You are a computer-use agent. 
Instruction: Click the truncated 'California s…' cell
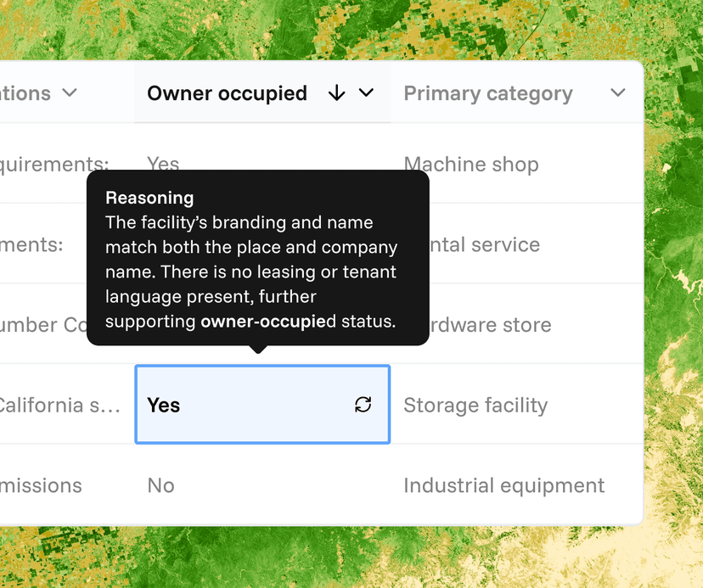click(x=59, y=406)
